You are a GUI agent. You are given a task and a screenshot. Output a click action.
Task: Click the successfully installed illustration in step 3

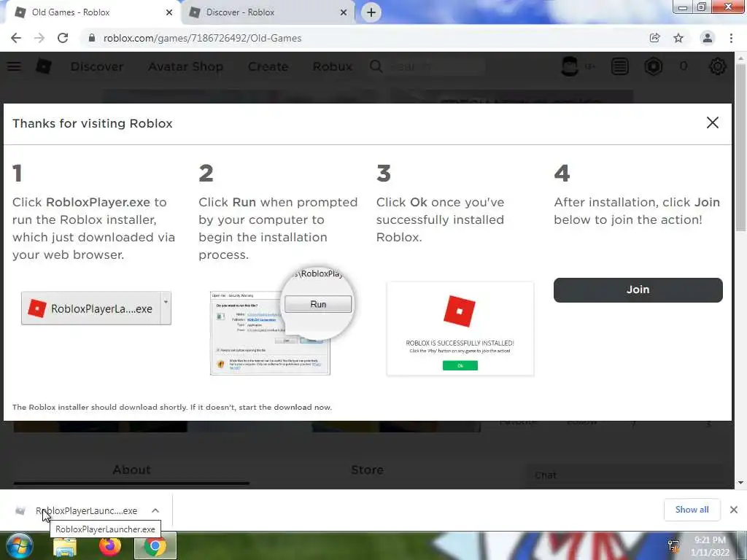(460, 329)
